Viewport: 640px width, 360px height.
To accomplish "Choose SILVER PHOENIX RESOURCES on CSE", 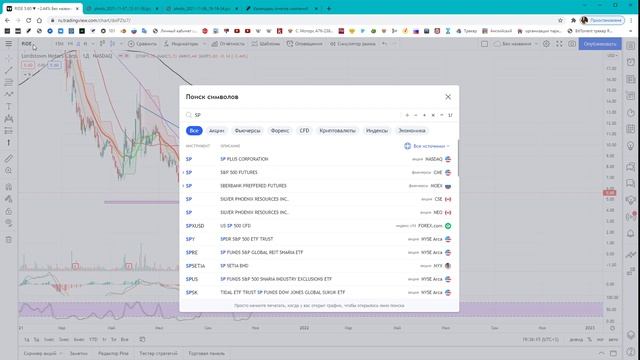I will point(318,199).
